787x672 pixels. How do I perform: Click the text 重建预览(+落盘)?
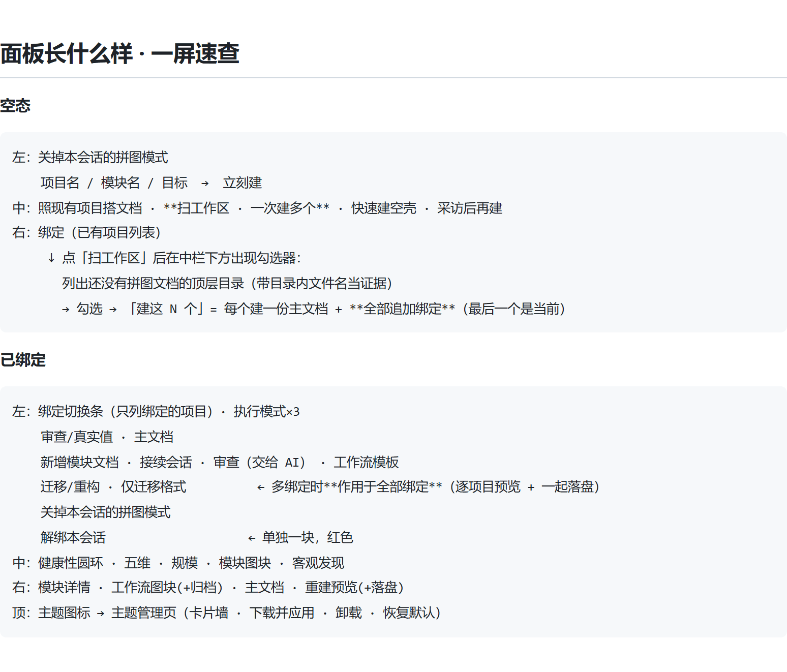(x=354, y=587)
